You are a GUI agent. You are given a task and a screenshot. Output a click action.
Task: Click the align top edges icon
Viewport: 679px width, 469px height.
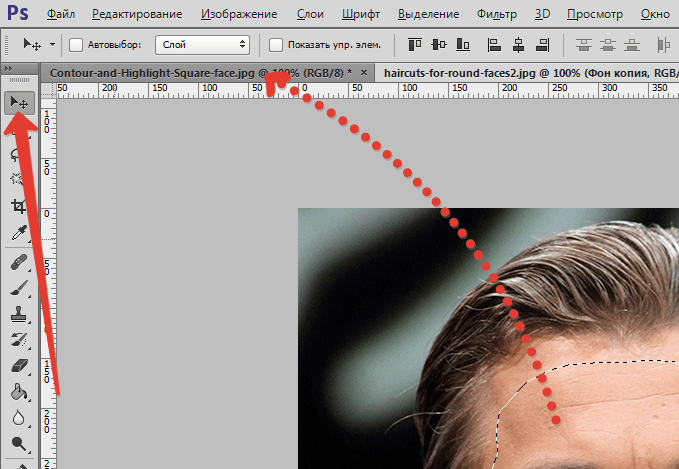click(414, 44)
